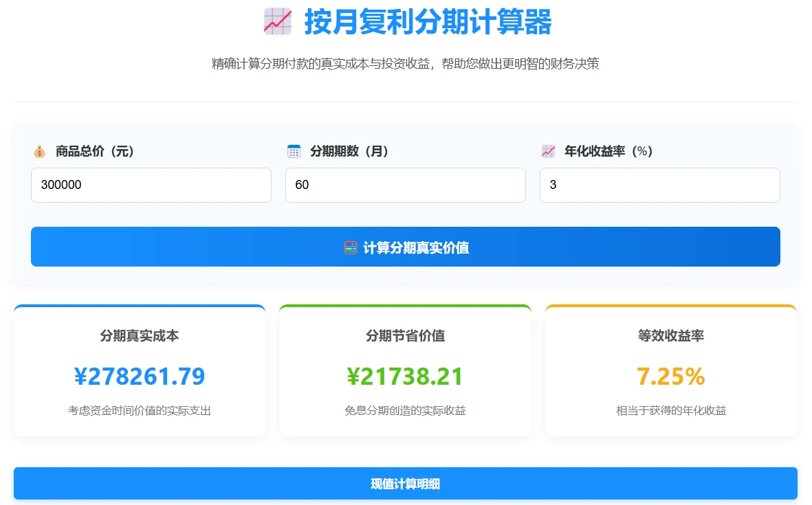Click the abacus icon in the calculate button
The width and height of the screenshot is (812, 505).
click(x=351, y=247)
